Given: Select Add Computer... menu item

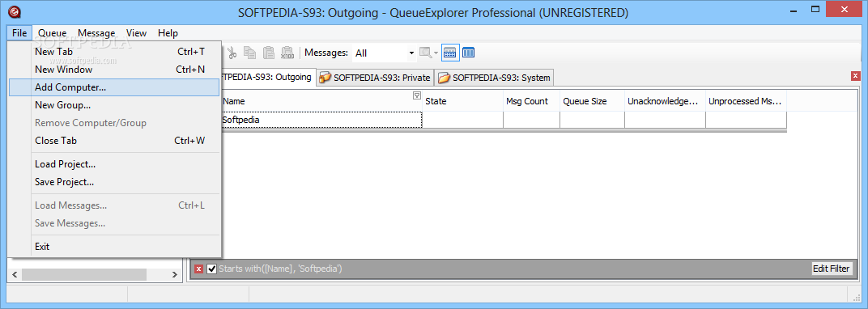Looking at the screenshot, I should pos(114,87).
